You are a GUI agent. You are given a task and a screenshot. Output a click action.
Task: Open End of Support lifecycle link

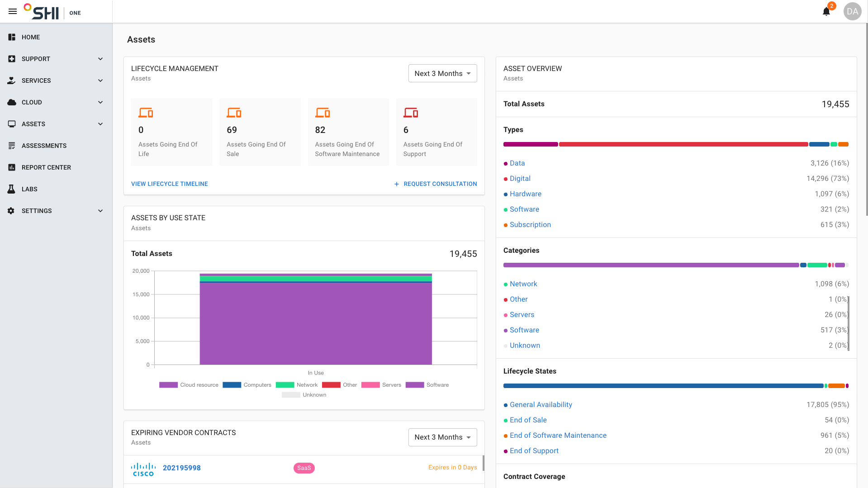tap(534, 451)
